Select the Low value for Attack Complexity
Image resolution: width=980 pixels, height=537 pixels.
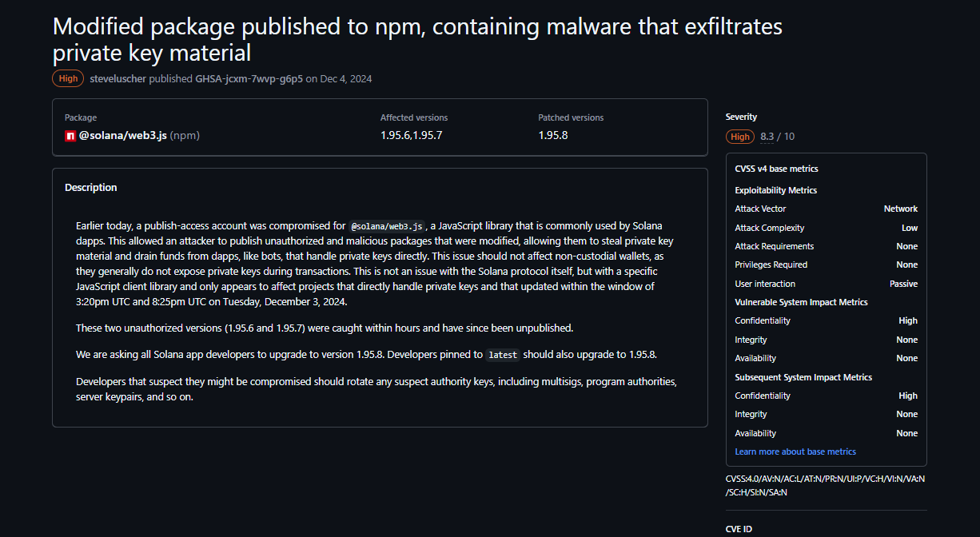point(910,228)
